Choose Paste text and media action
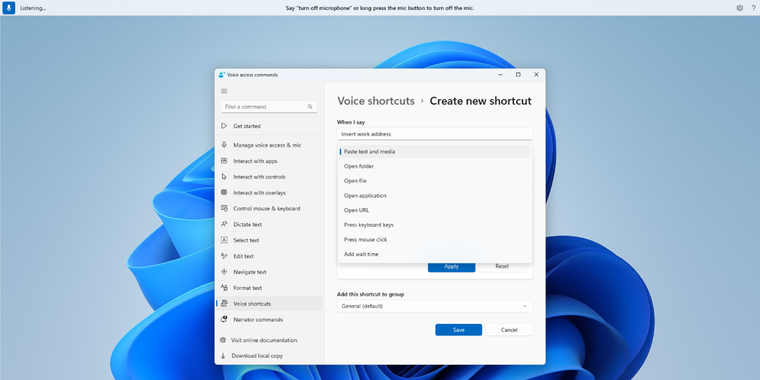760x380 pixels. (x=435, y=152)
